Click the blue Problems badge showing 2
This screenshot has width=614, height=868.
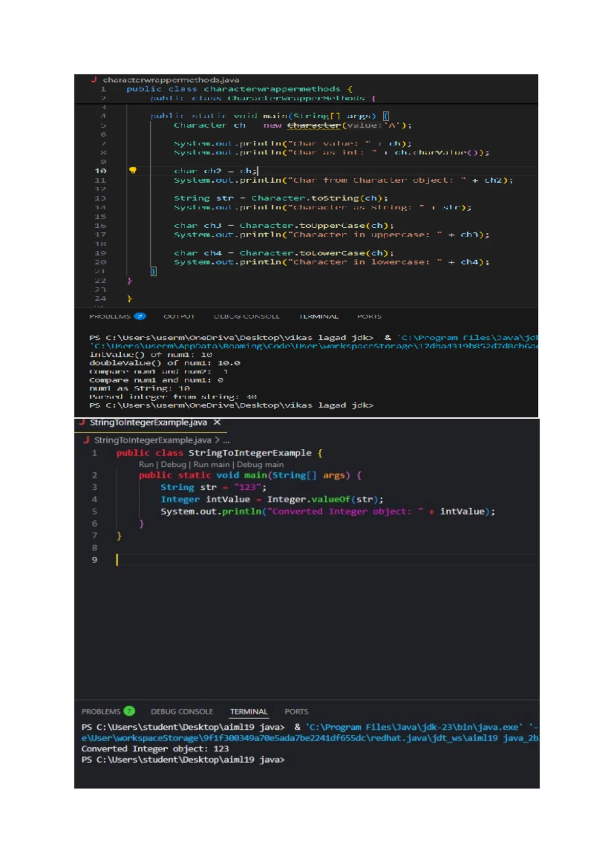coord(140,316)
